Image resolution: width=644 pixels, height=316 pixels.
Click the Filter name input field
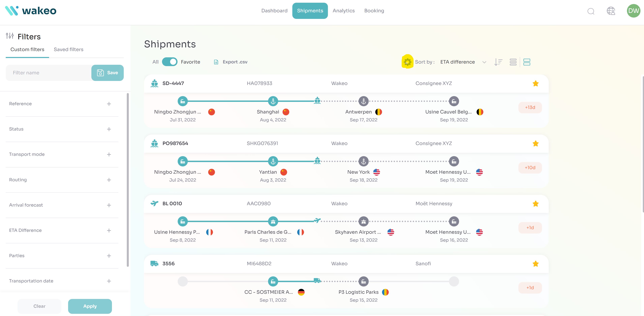[49, 73]
